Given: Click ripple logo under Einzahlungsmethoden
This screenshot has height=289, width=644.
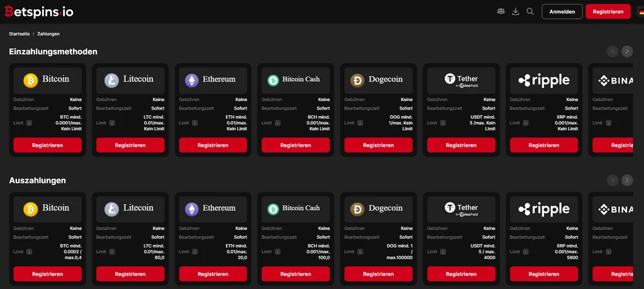Looking at the screenshot, I should point(544,80).
